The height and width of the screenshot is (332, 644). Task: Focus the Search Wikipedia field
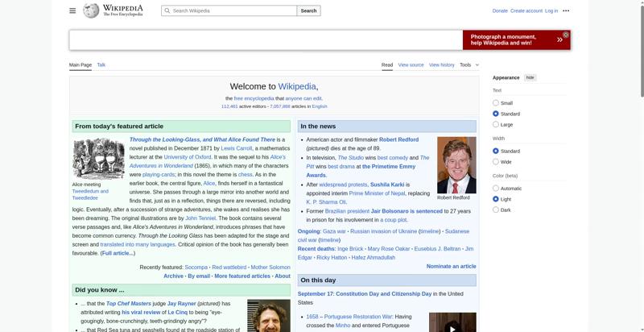point(229,10)
